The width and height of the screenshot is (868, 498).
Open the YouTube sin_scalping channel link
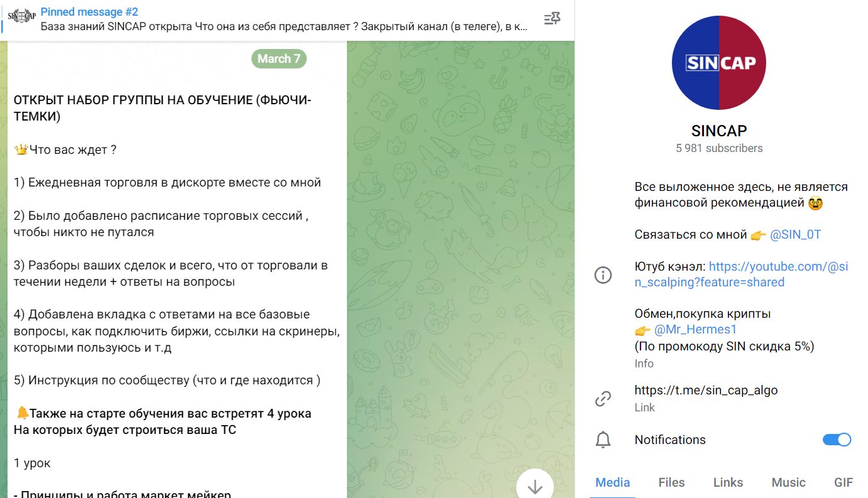741,274
